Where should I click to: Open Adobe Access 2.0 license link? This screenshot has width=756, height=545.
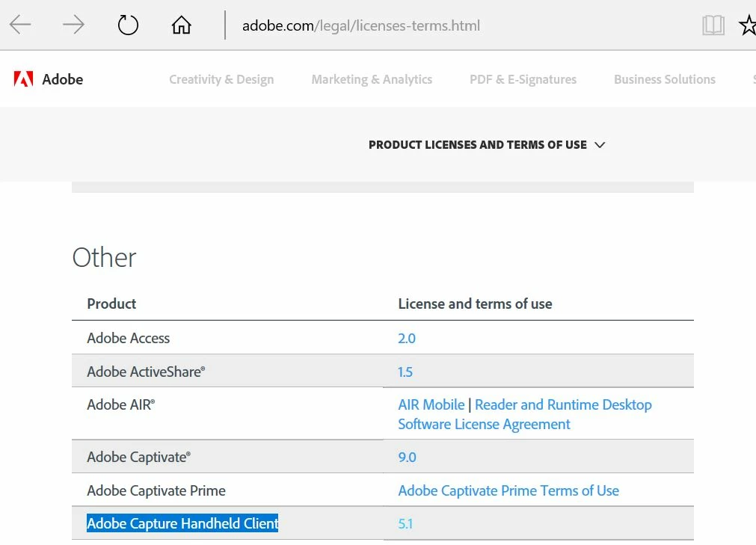(407, 338)
